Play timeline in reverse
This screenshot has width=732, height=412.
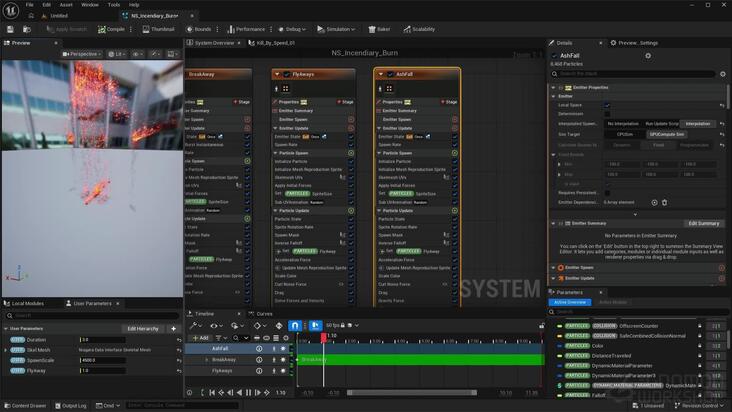(239, 393)
